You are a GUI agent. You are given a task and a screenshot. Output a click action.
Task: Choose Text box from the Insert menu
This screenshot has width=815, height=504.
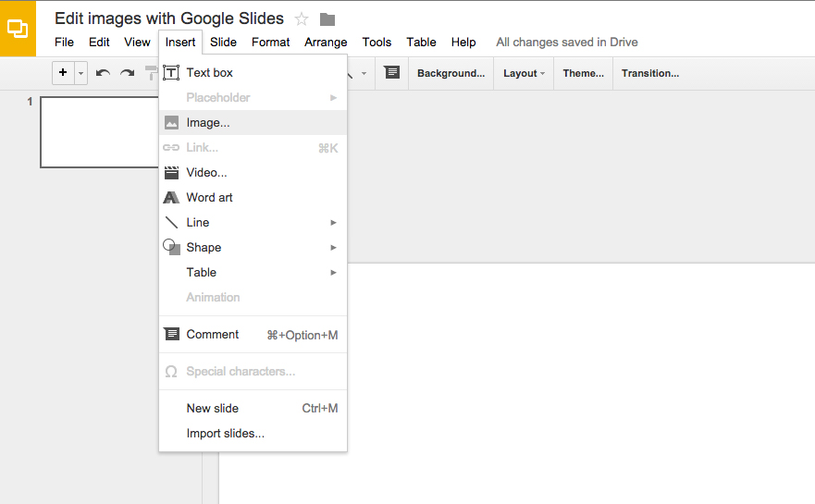tap(253, 73)
